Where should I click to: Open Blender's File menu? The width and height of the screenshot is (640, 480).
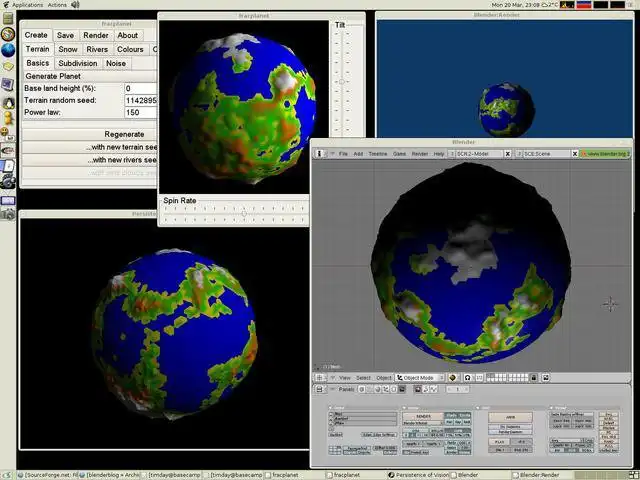[x=343, y=153]
